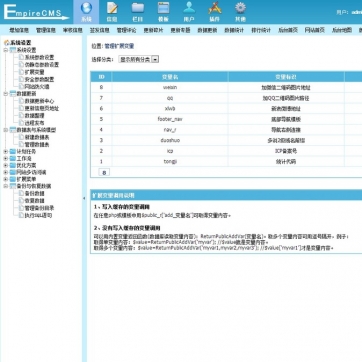Select 审核信息 in the shortcut bar
Screen dimensions: 362x362
(x=73, y=30)
